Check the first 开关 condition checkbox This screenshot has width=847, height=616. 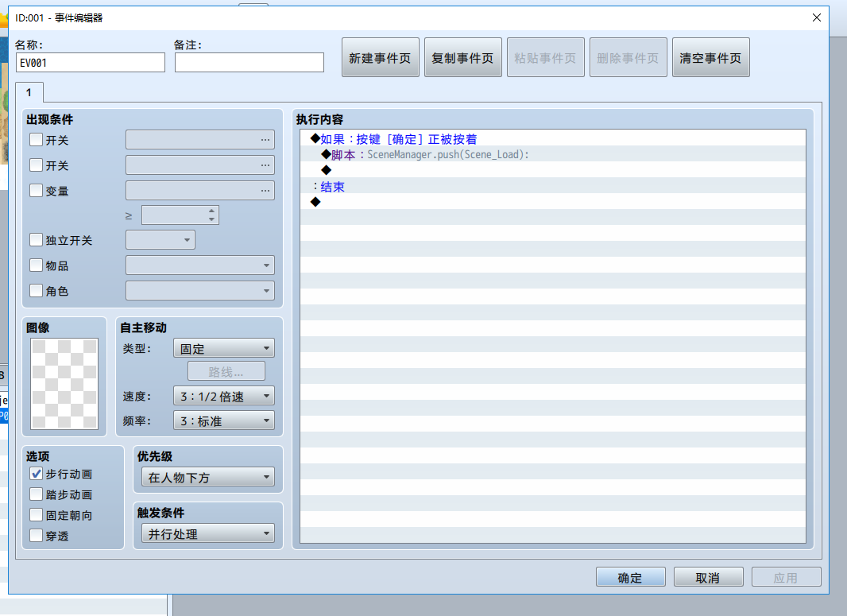[x=37, y=140]
